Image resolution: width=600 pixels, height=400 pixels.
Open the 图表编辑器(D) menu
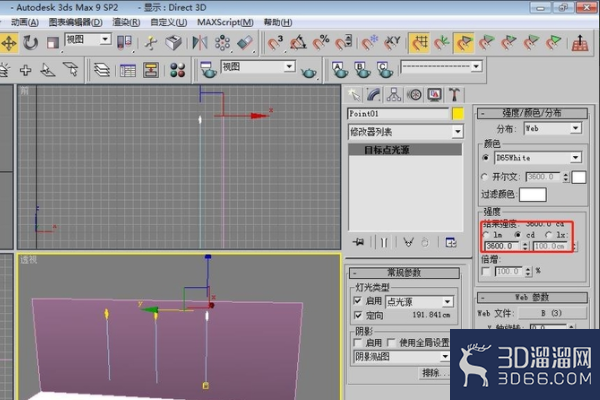76,22
